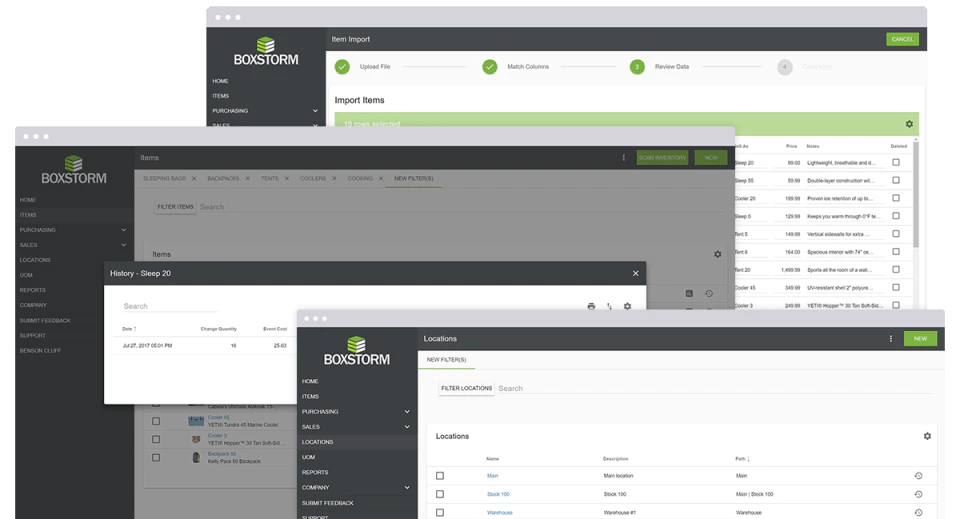This screenshot has width=960, height=519.
Task: Click the Locations search field
Action: pyautogui.click(x=715, y=389)
